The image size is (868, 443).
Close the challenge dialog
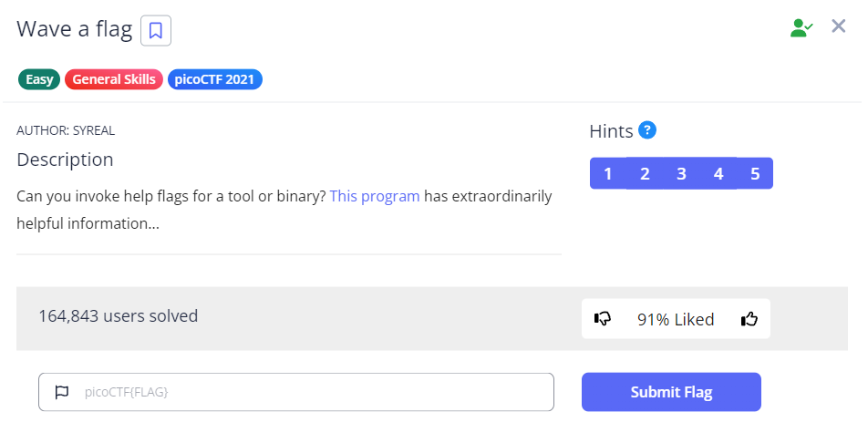pos(839,26)
